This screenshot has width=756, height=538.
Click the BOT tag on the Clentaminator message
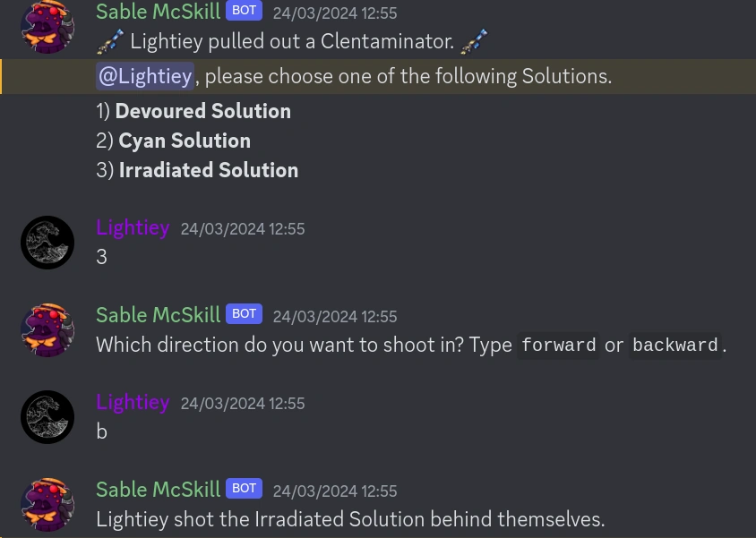[x=244, y=12]
